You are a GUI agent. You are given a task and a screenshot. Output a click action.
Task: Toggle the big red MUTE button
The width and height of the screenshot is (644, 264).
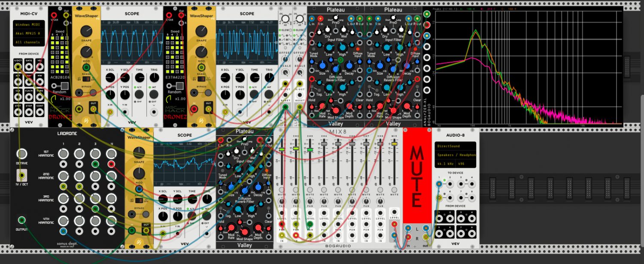click(417, 176)
